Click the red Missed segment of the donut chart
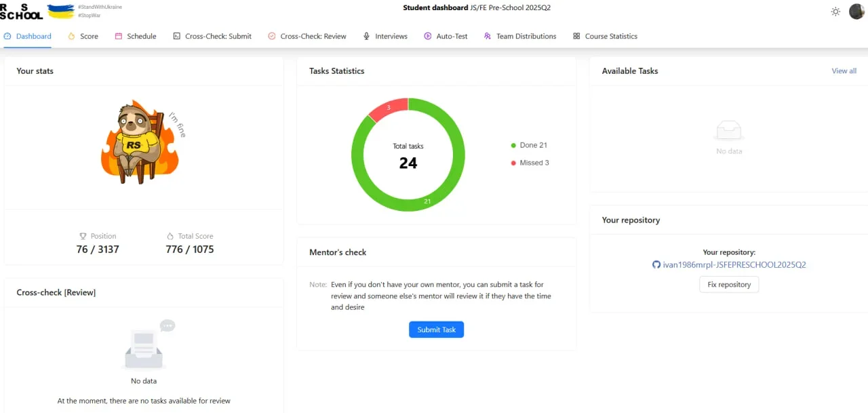 coord(390,107)
